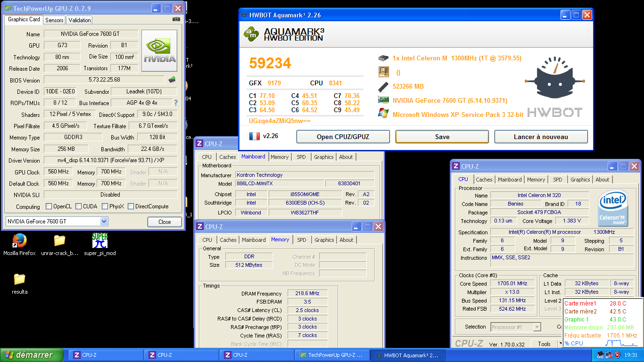Enable the CUDA checkbox

point(78,206)
